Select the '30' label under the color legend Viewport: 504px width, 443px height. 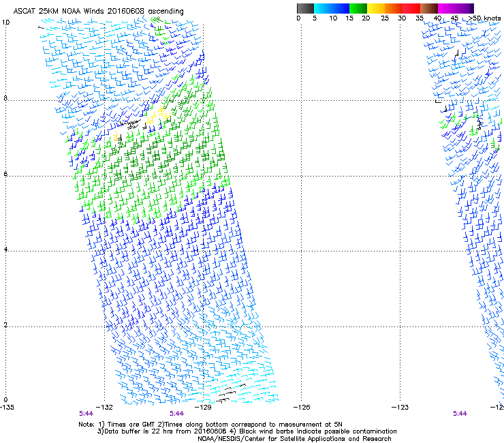[x=402, y=18]
